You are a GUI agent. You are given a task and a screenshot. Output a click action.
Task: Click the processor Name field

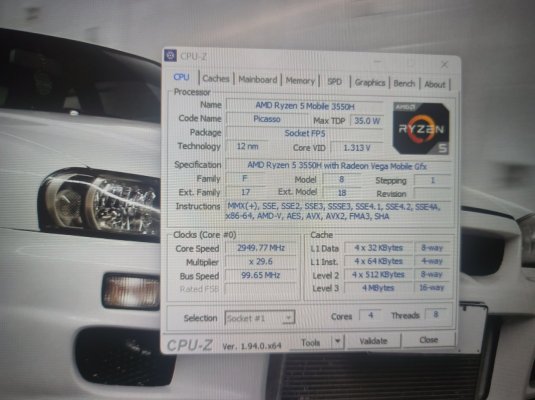pos(305,106)
